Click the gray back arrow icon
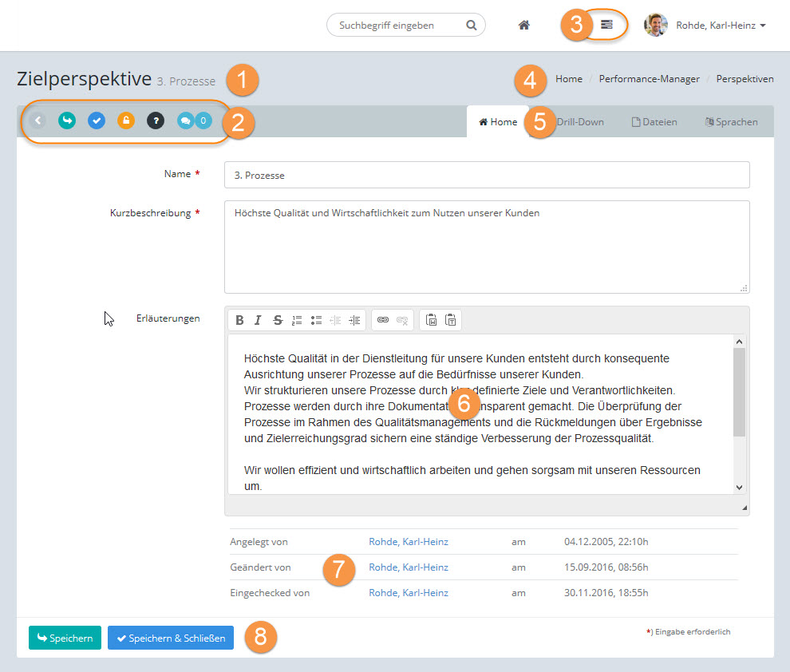This screenshot has height=672, width=790. [x=38, y=121]
